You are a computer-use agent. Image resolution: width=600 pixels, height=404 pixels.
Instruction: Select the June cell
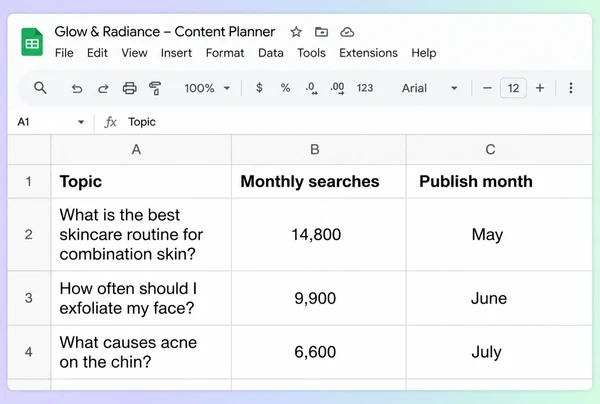point(499,298)
